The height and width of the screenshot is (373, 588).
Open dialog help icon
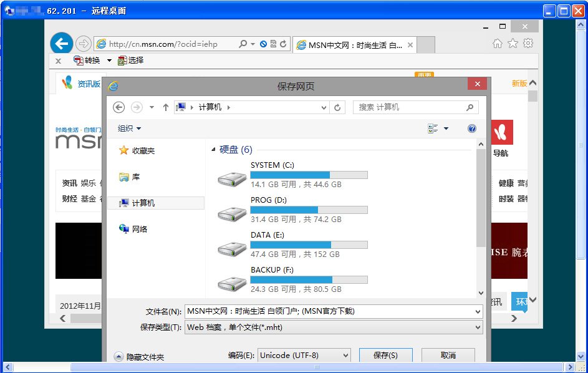click(x=472, y=128)
